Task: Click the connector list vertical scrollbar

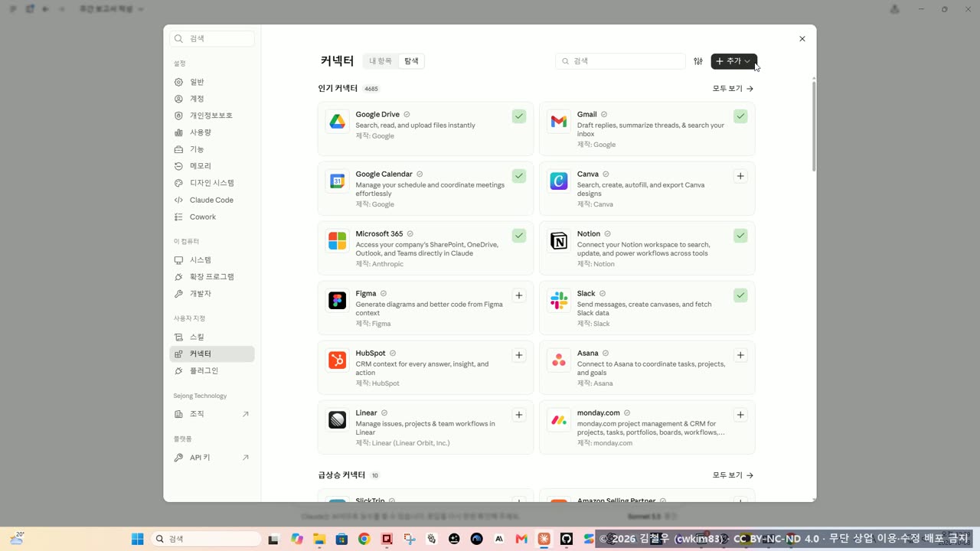Action: pyautogui.click(x=814, y=126)
